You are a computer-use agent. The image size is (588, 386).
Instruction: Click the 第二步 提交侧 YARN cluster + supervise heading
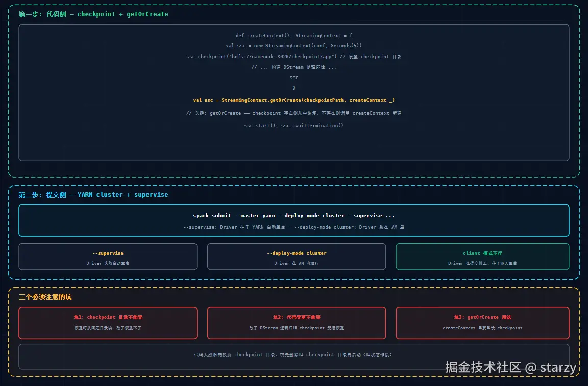[x=93, y=195]
